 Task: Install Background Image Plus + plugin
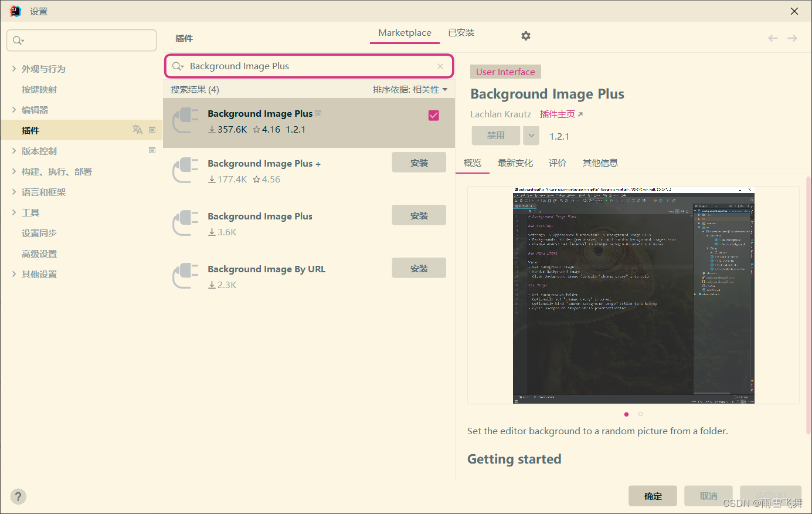[419, 163]
